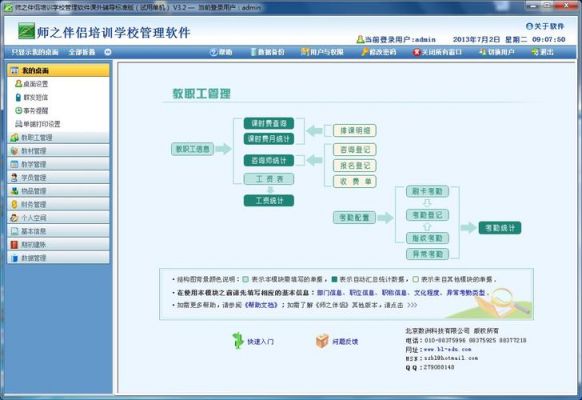Follow the 文化程度 link
582x400 pixels.
tap(427, 293)
